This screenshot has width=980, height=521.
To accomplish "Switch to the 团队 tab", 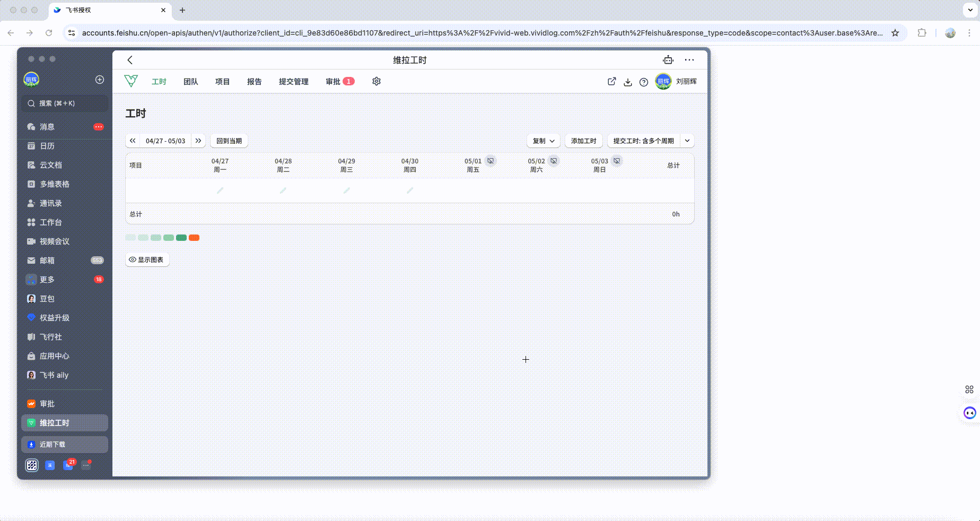I will (191, 81).
